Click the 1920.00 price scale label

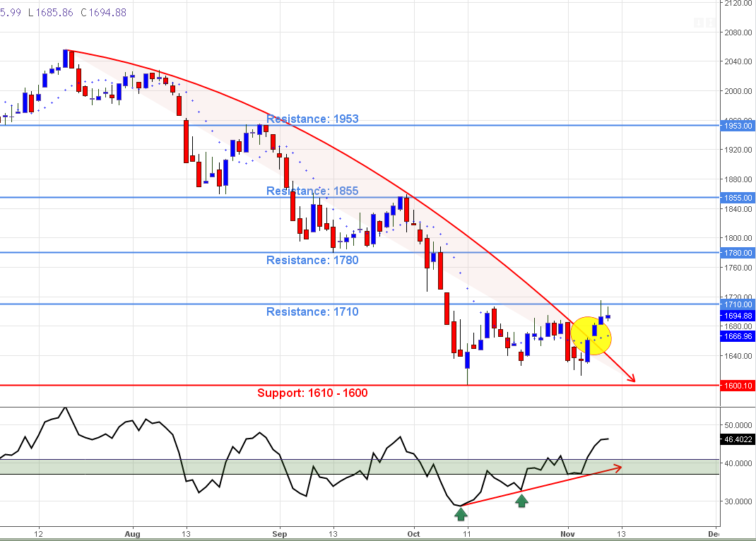(x=738, y=150)
